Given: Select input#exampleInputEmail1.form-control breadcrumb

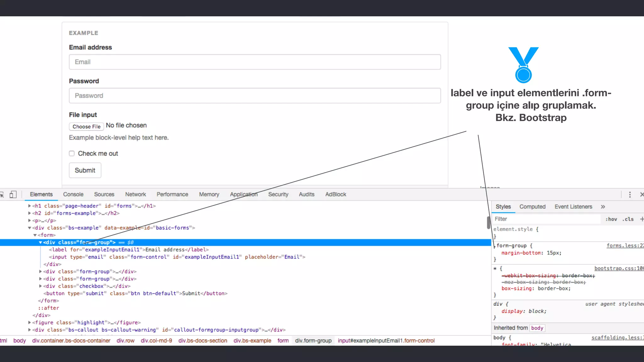Looking at the screenshot, I should [x=386, y=341].
